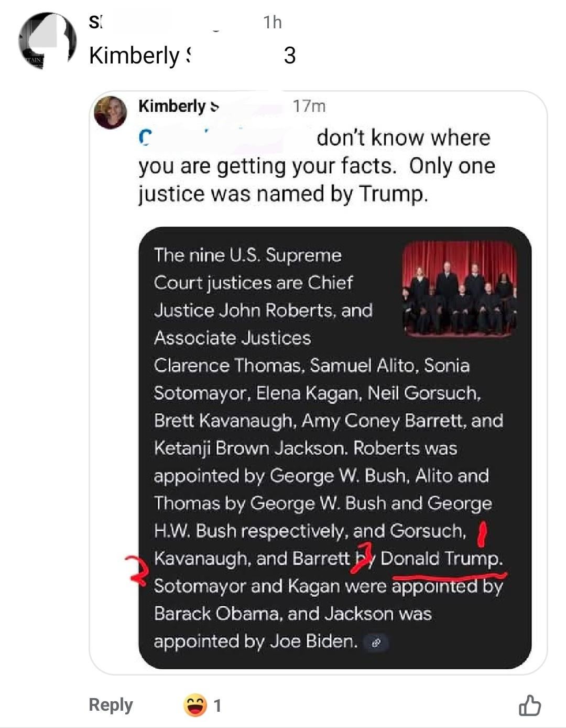Click "The nine U.S. Supreme" opening line
The image size is (566, 728).
(247, 255)
